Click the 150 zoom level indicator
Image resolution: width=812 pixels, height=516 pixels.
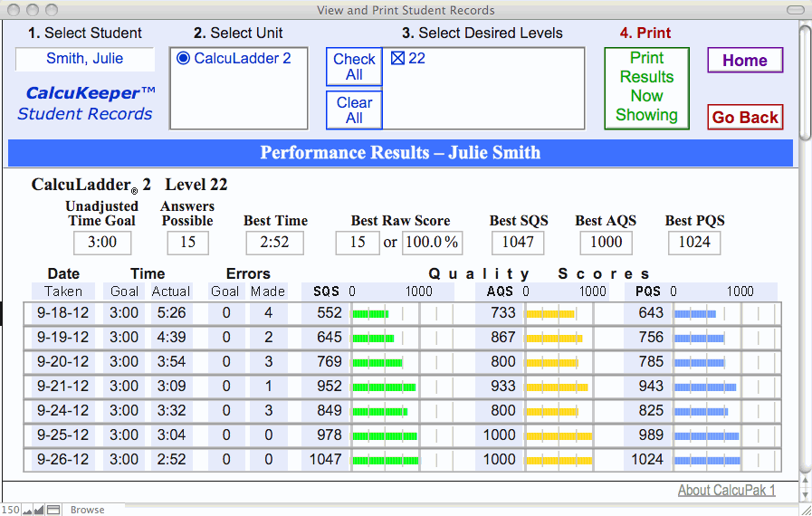coord(10,511)
